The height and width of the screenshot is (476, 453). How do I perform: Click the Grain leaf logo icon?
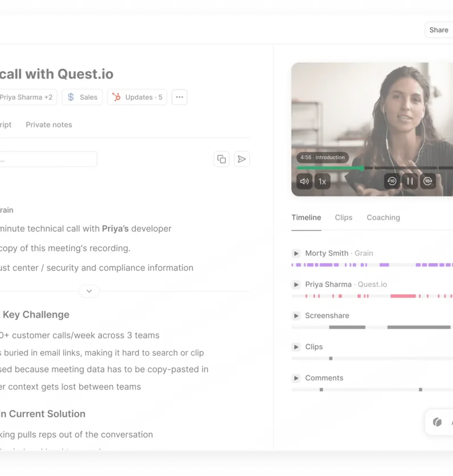437,422
